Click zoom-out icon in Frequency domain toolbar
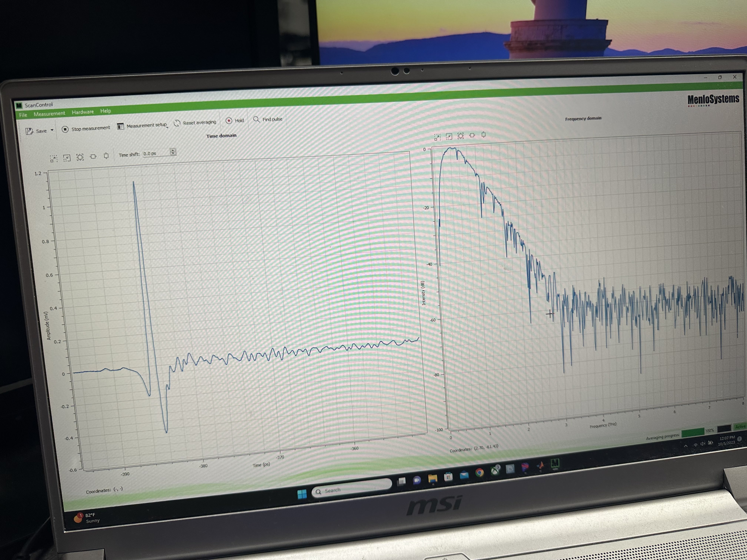The width and height of the screenshot is (747, 560). pos(449,136)
